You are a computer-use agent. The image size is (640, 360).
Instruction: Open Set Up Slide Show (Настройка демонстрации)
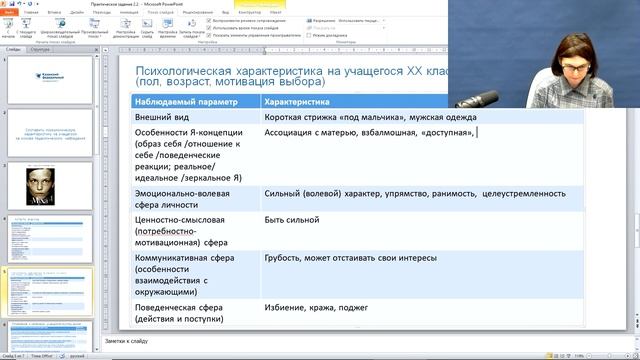126,28
